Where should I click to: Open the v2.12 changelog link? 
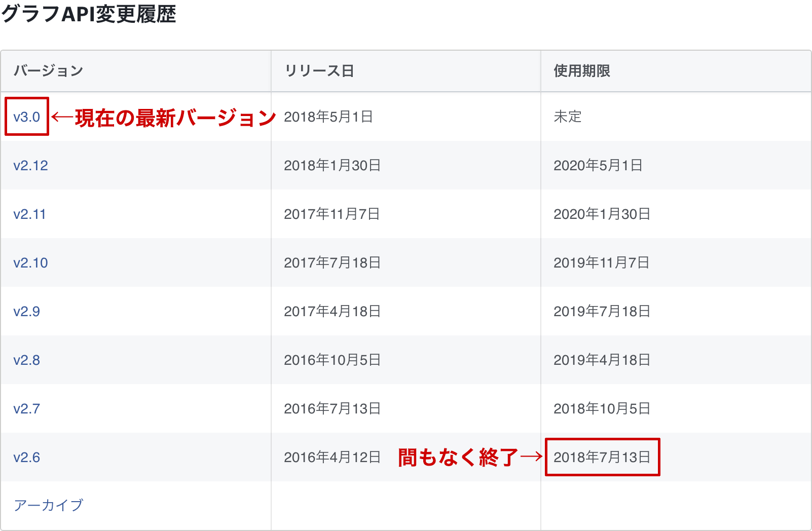point(31,166)
